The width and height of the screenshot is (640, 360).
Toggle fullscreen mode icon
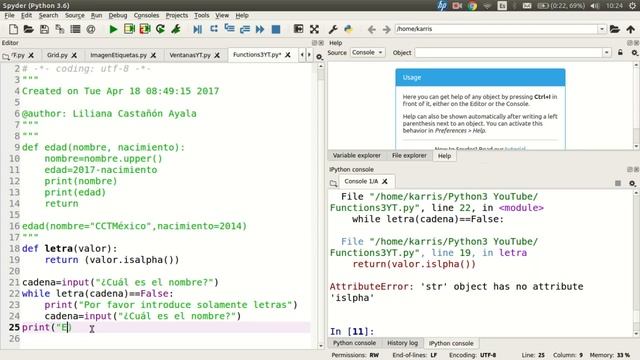click(314, 29)
